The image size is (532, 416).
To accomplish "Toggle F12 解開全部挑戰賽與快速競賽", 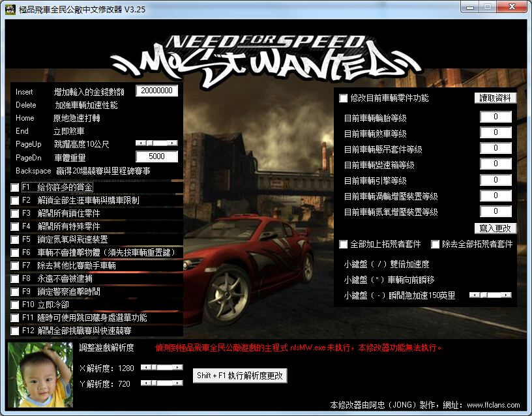I will [15, 331].
